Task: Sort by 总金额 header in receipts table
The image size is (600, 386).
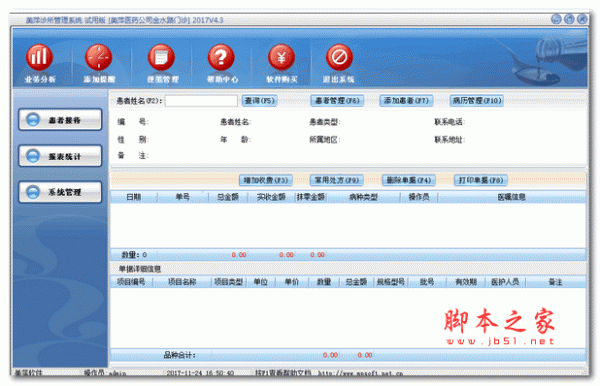Action: point(228,197)
